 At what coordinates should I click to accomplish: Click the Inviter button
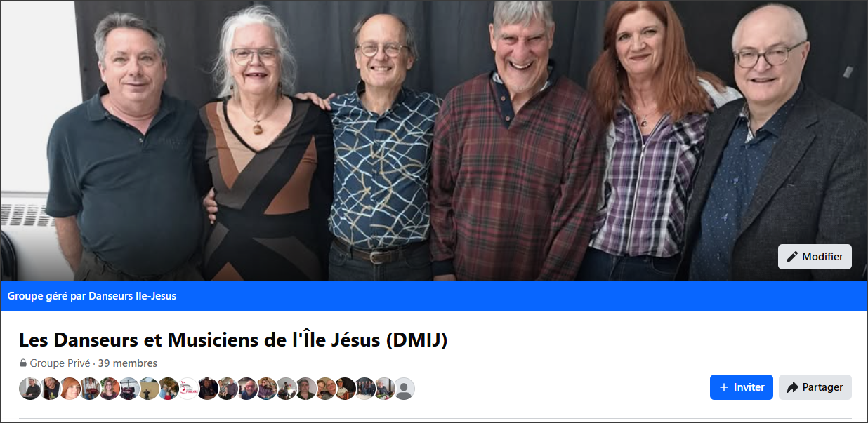(742, 387)
